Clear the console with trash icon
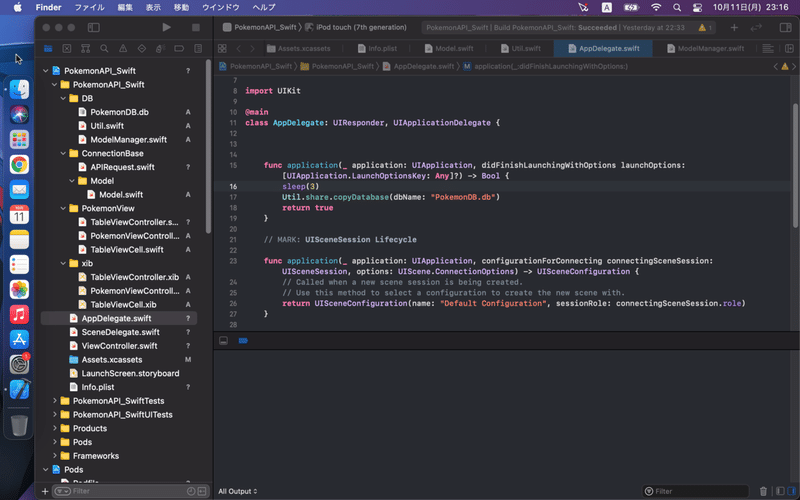 pyautogui.click(x=764, y=491)
